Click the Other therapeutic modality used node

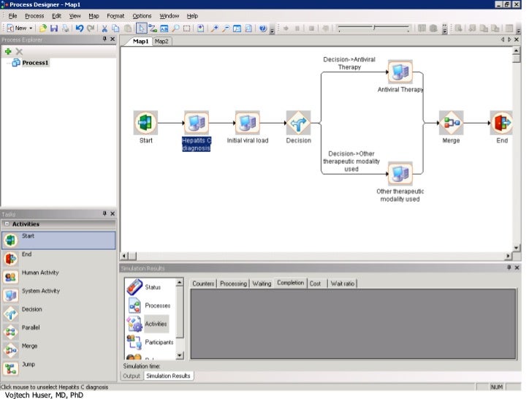point(400,174)
